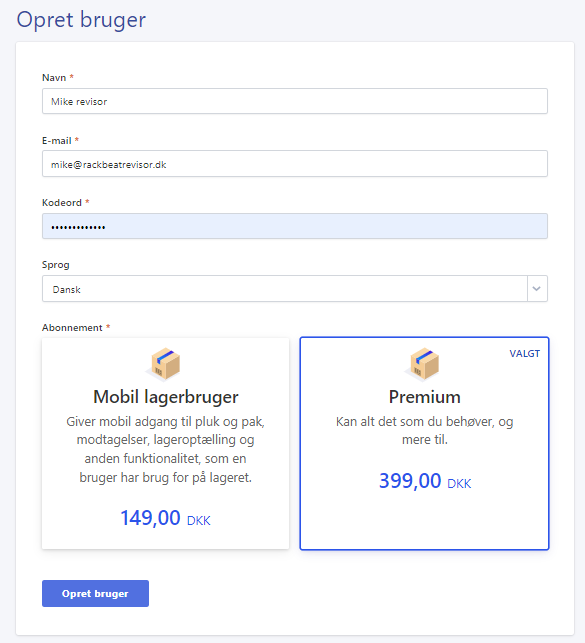
Task: Click the Mobil lagerbruger box icon
Action: coord(164,364)
